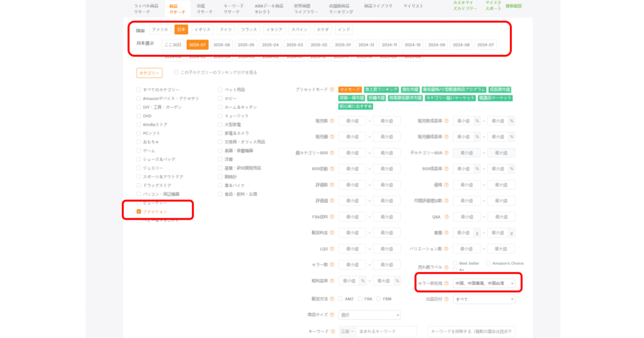Click the help icon next to Q&A
Image resolution: width=644 pixels, height=338 pixels.
446,217
